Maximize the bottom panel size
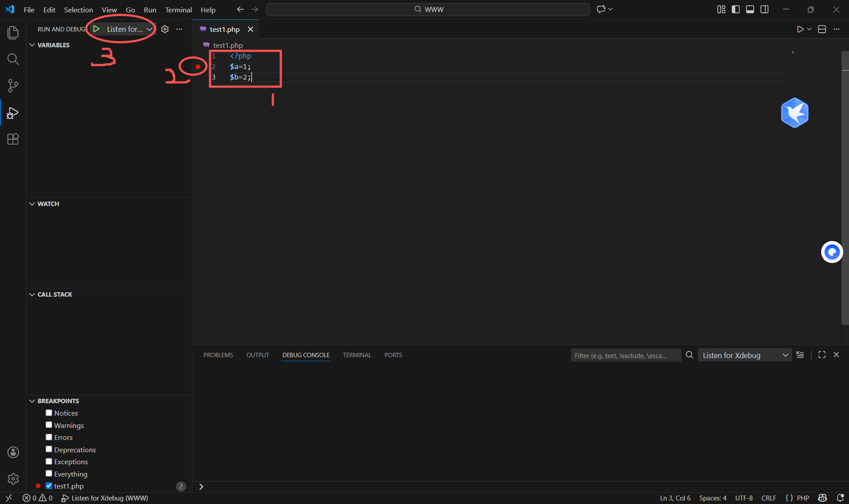849x504 pixels. [822, 355]
